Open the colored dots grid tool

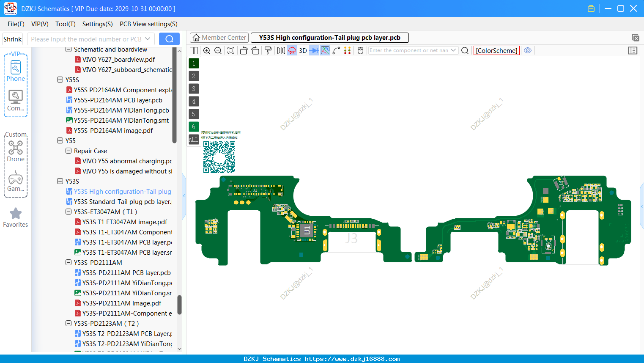point(347,50)
